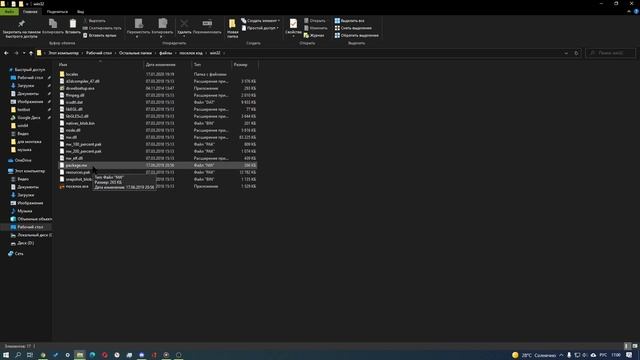Screen dimensions: 640x360
Task: Open the Windows Start menu
Action: [6, 355]
